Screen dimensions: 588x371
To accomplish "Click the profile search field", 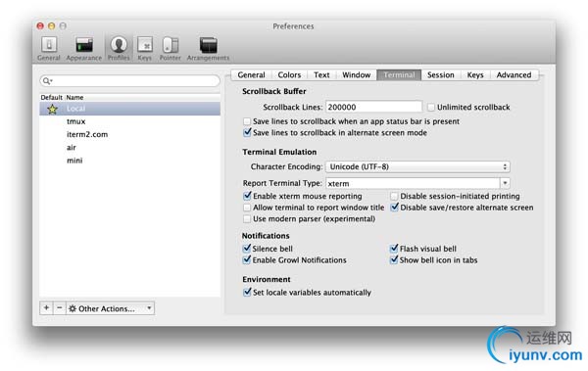I will [129, 80].
